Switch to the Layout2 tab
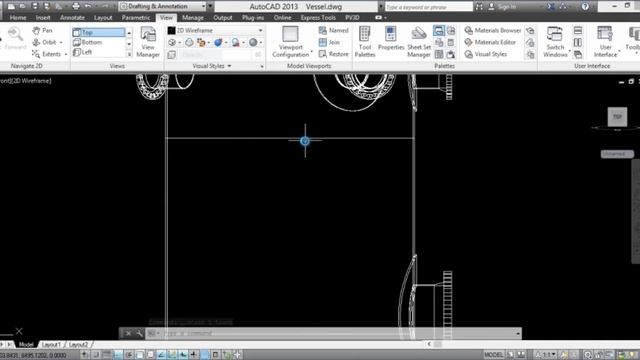Viewport: 640px width, 360px height. 78,345
